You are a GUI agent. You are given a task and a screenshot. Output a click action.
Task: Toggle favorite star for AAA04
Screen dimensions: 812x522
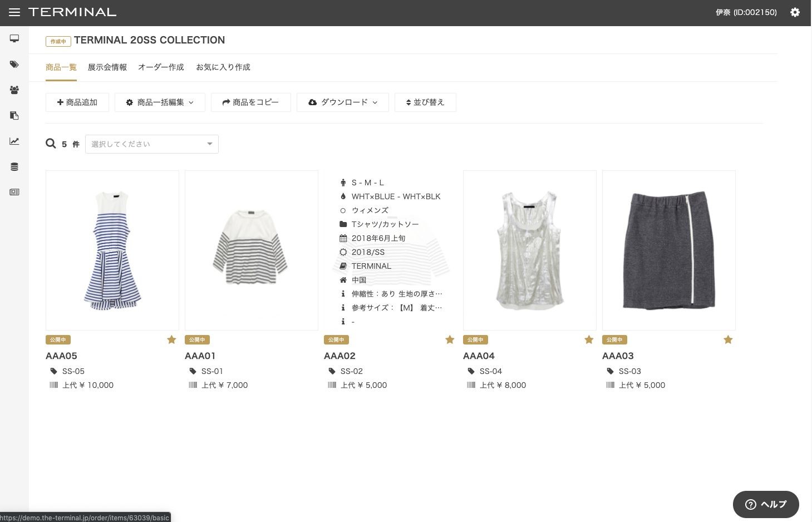(589, 339)
